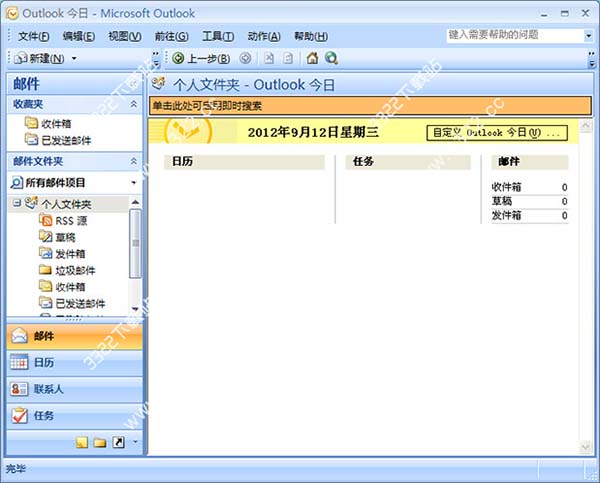Screen dimensions: 600x483
Task: Click the Calendar grid icon
Action: [x=19, y=362]
